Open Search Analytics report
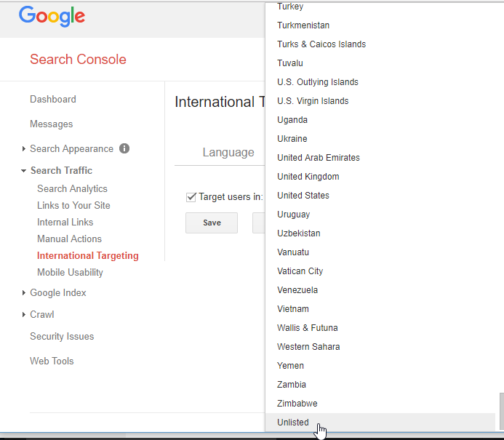504x440 pixels. (72, 189)
